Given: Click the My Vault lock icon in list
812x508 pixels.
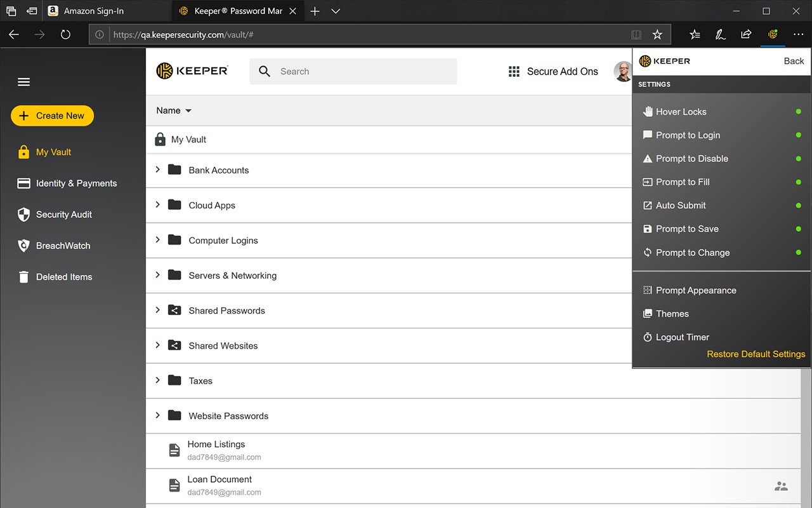Looking at the screenshot, I should 160,139.
